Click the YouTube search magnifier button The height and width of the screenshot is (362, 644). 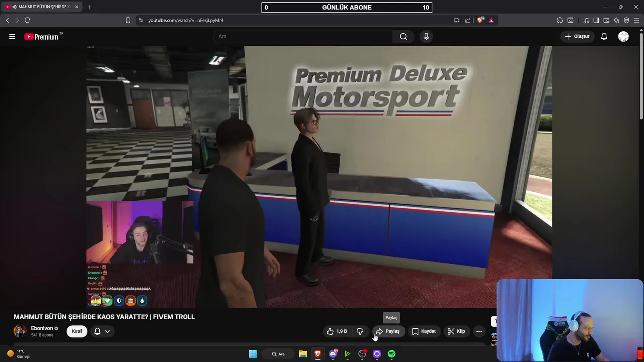404,36
